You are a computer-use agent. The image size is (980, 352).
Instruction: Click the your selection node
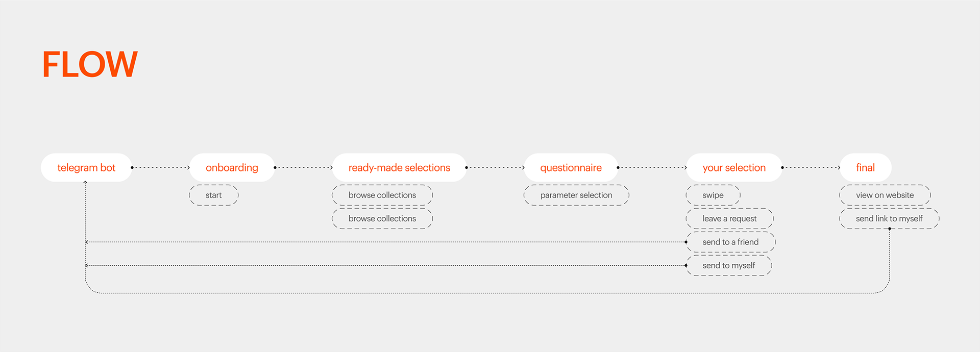[x=734, y=167]
